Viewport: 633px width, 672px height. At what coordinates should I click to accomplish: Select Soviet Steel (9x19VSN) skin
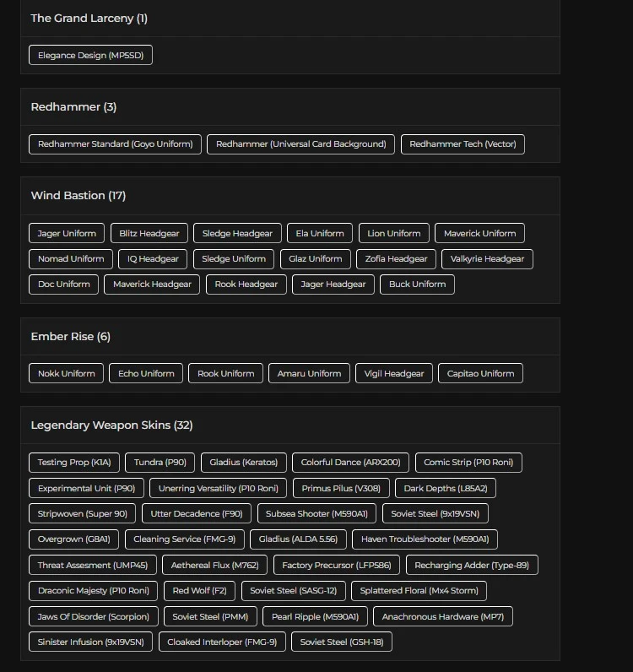[435, 514]
